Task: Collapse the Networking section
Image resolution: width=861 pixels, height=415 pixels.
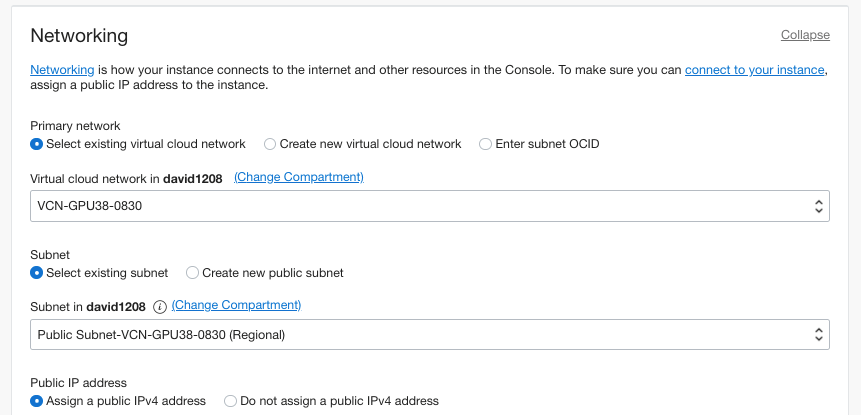Action: click(x=805, y=35)
